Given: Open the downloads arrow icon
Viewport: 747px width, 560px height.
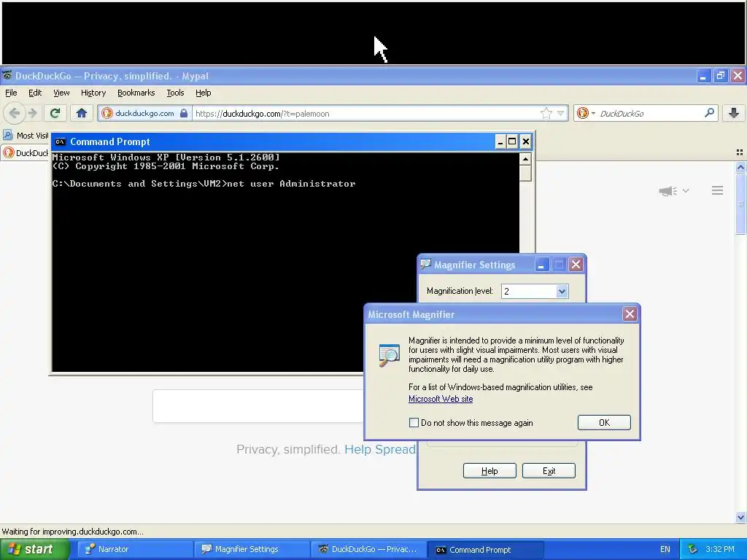Looking at the screenshot, I should [x=734, y=113].
